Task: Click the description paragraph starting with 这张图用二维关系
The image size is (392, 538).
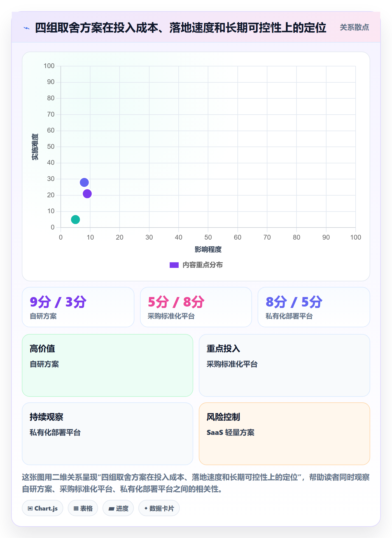Action: point(196,483)
